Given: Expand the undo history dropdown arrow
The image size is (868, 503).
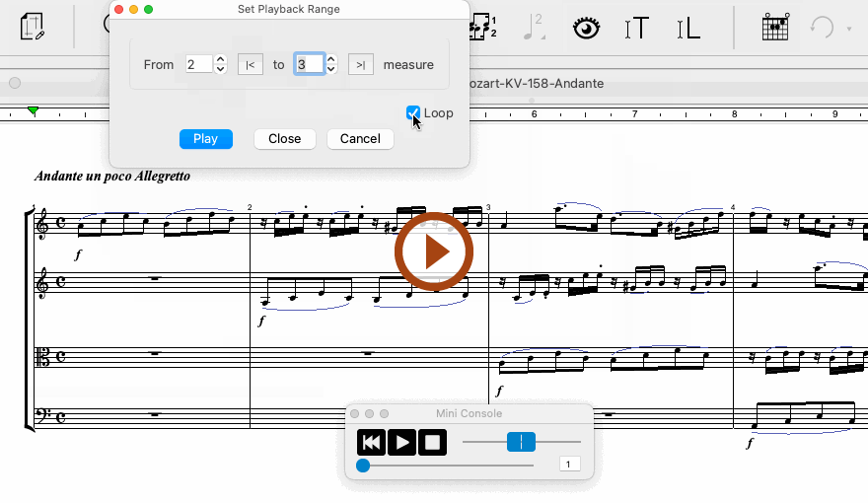Looking at the screenshot, I should click(x=848, y=29).
